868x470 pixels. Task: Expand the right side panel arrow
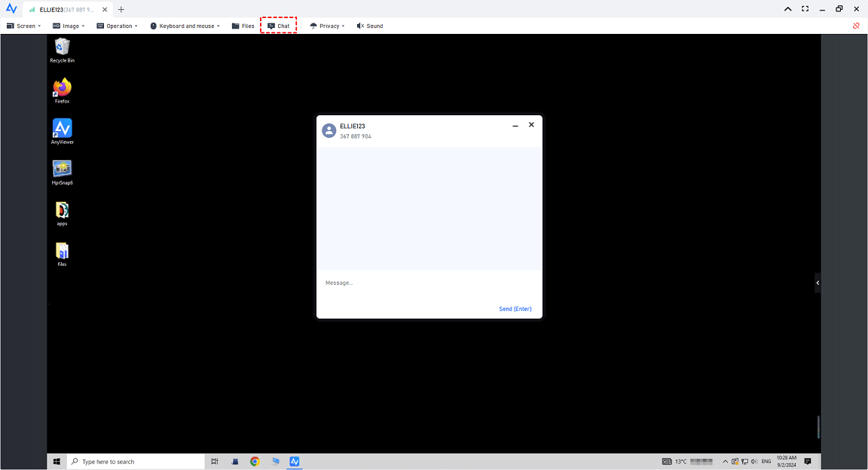point(818,283)
